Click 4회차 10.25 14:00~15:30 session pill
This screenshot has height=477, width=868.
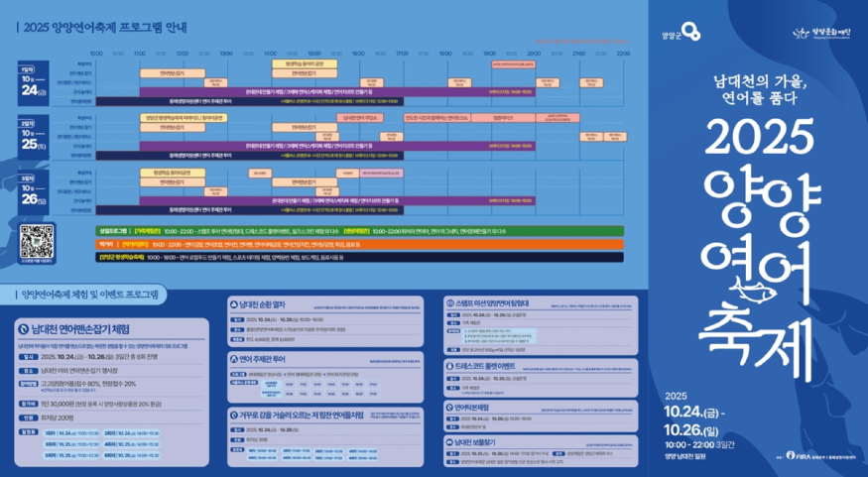(132, 444)
